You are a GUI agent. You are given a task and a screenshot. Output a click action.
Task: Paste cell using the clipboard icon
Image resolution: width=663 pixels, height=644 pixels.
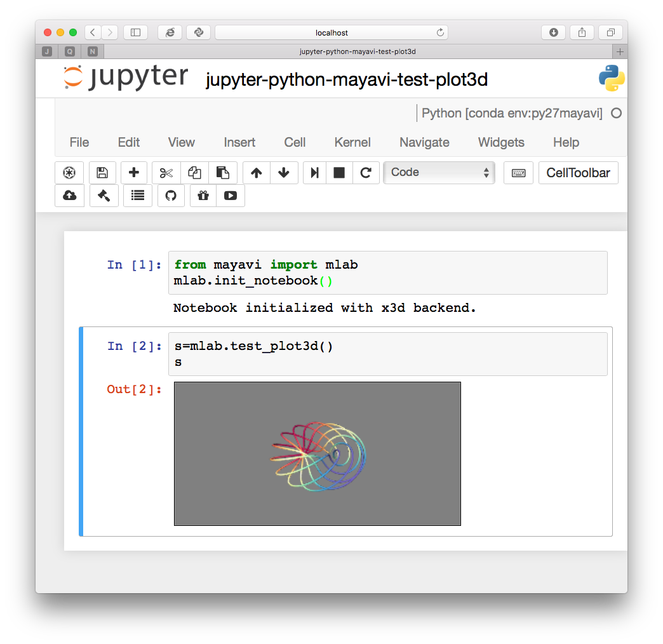tap(223, 173)
